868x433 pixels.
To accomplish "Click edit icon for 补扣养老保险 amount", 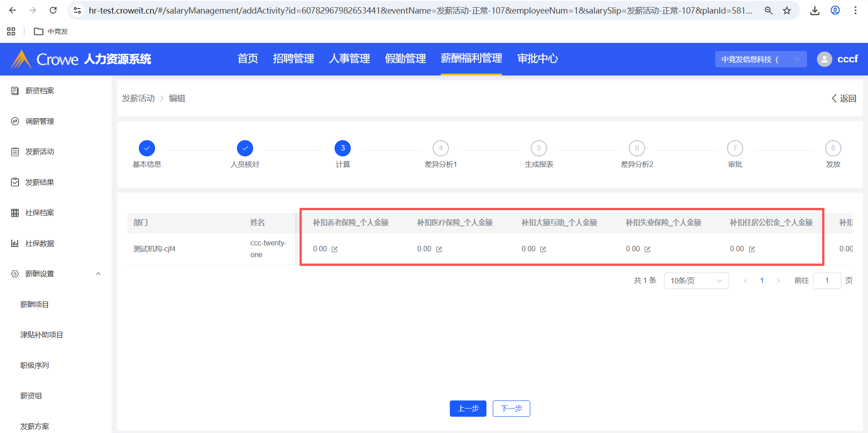I will point(335,249).
